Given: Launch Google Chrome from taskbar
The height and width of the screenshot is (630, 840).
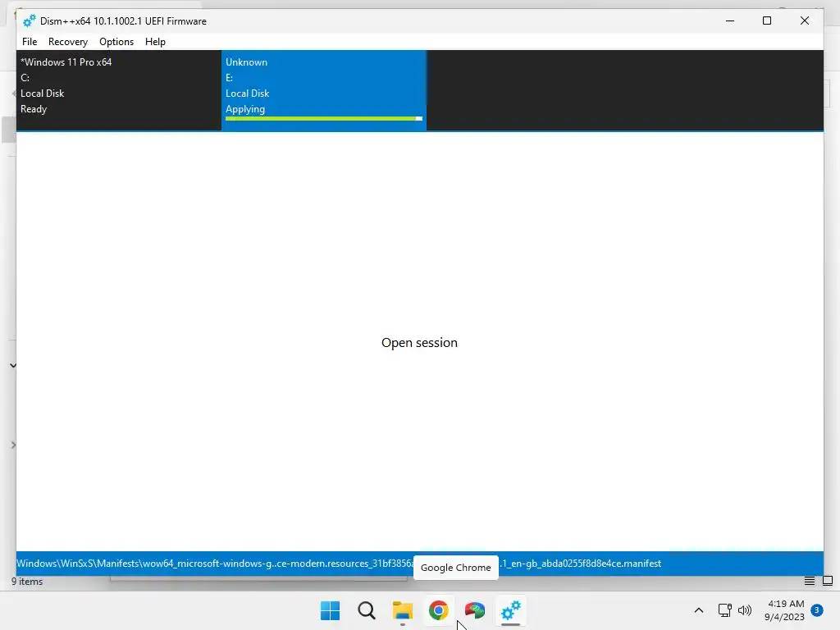Looking at the screenshot, I should (x=438, y=610).
